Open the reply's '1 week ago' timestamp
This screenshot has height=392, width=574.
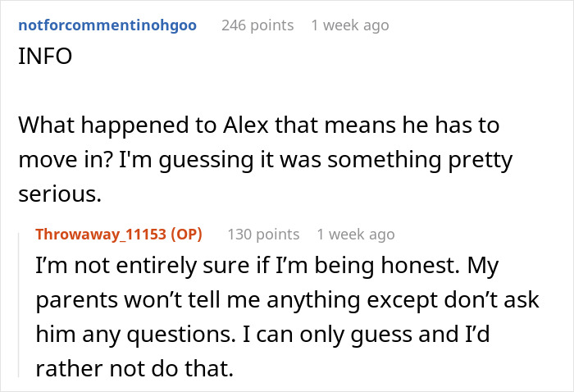click(356, 235)
